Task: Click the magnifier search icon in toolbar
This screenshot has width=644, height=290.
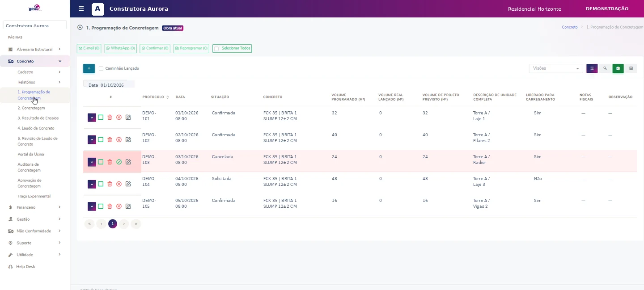Action: click(605, 68)
